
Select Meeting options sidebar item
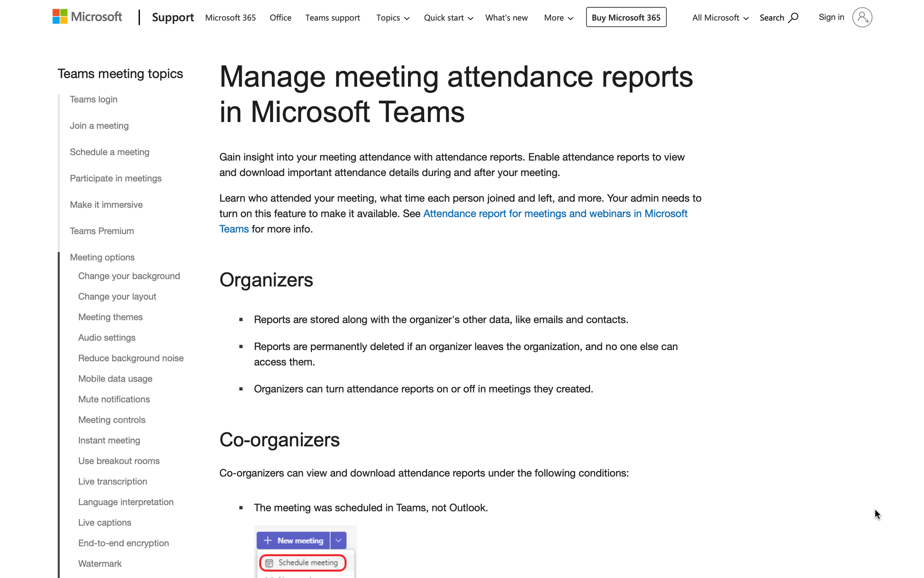point(102,256)
